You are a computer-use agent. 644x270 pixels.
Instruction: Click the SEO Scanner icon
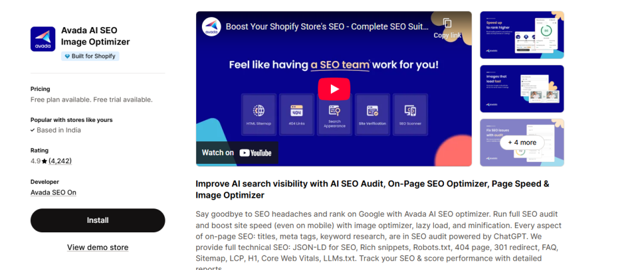point(409,111)
